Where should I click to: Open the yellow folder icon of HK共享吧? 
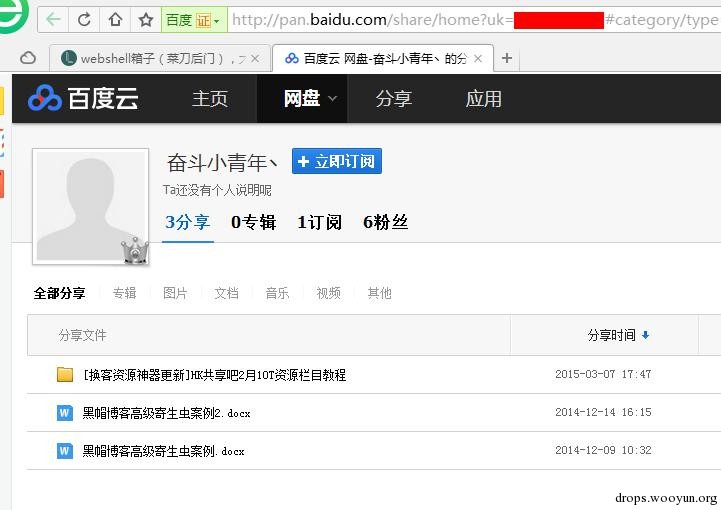click(x=65, y=374)
